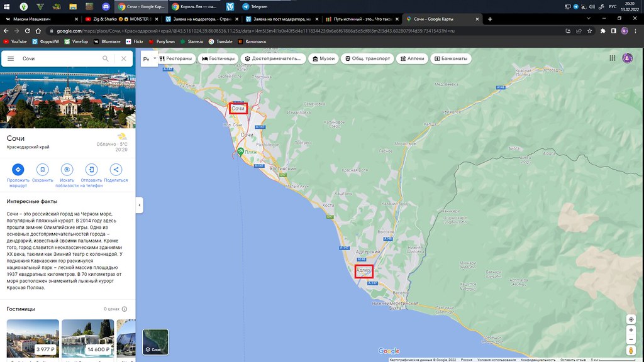Zoom out with the minus button
The image size is (644, 362).
[x=631, y=339]
